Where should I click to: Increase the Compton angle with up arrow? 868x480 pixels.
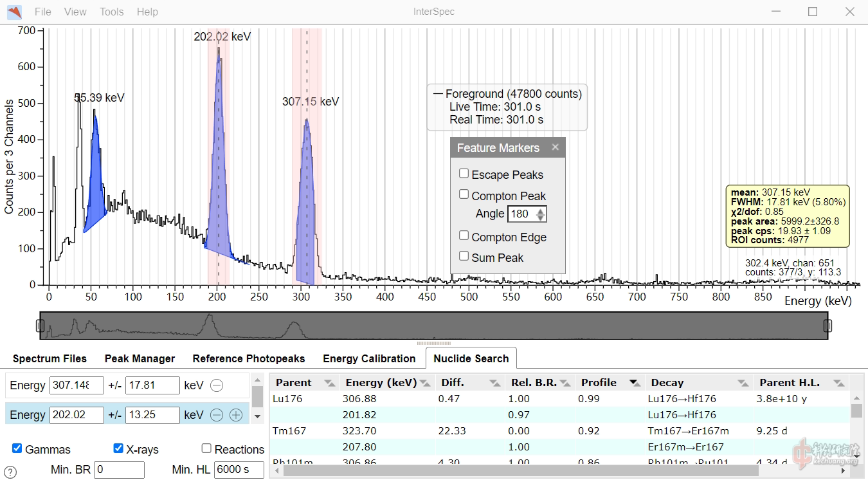click(x=541, y=210)
